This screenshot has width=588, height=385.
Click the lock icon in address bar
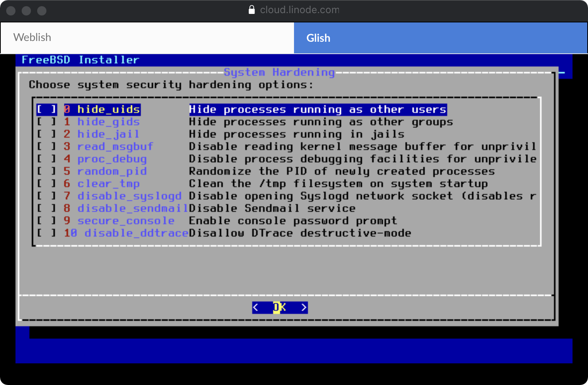tap(252, 10)
